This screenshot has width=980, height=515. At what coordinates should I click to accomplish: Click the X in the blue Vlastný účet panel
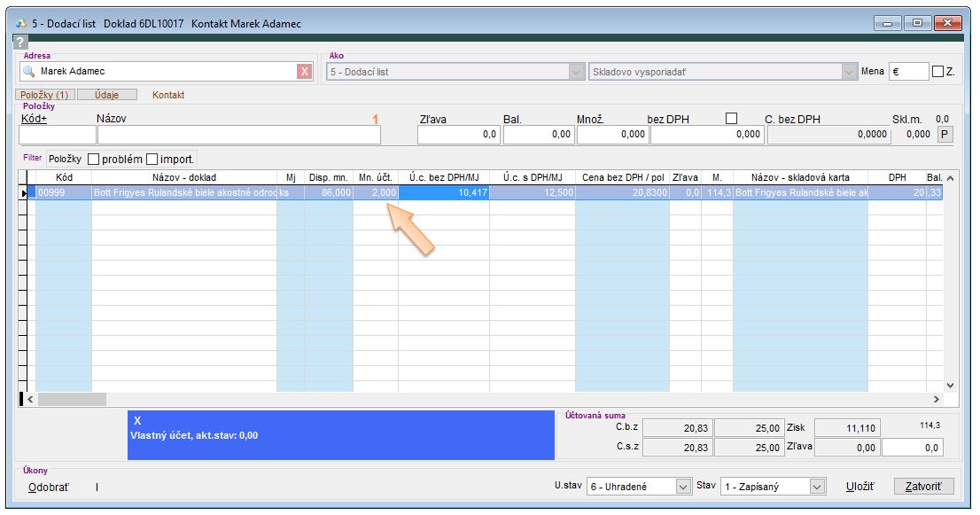pyautogui.click(x=137, y=420)
